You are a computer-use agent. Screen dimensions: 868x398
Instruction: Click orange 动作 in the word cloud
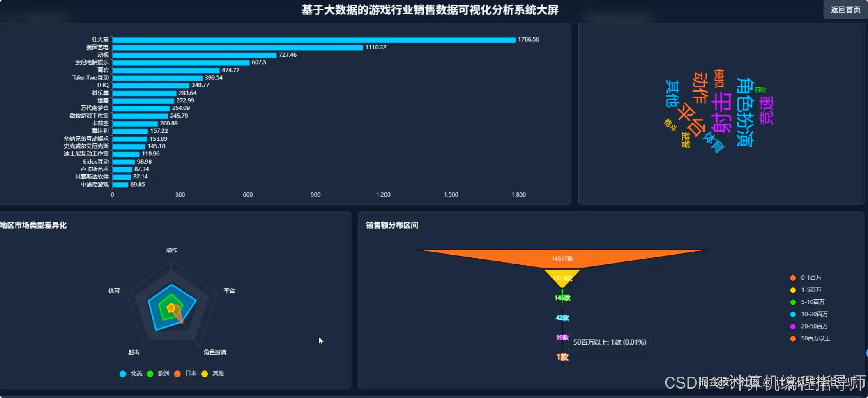[700, 88]
